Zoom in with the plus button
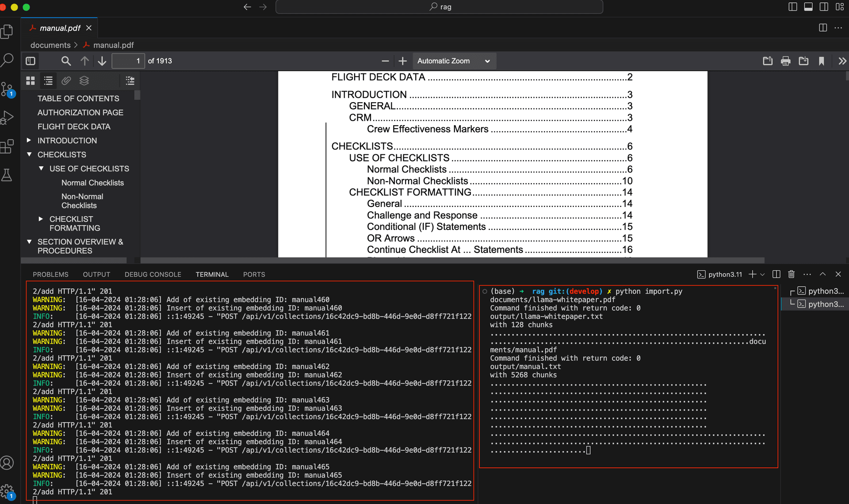Viewport: 849px width, 504px height. click(x=402, y=61)
